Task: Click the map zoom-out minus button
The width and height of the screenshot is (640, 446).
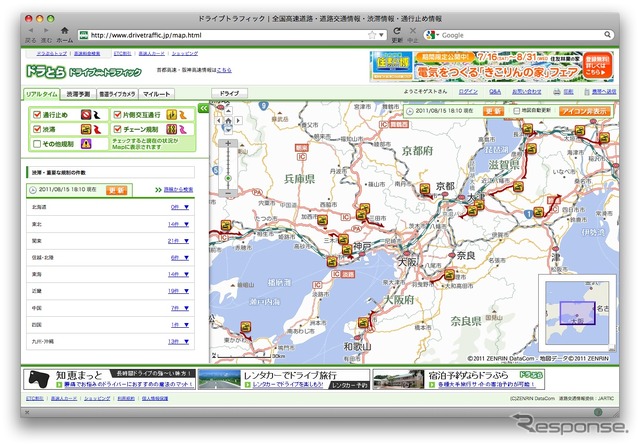Action: (228, 193)
